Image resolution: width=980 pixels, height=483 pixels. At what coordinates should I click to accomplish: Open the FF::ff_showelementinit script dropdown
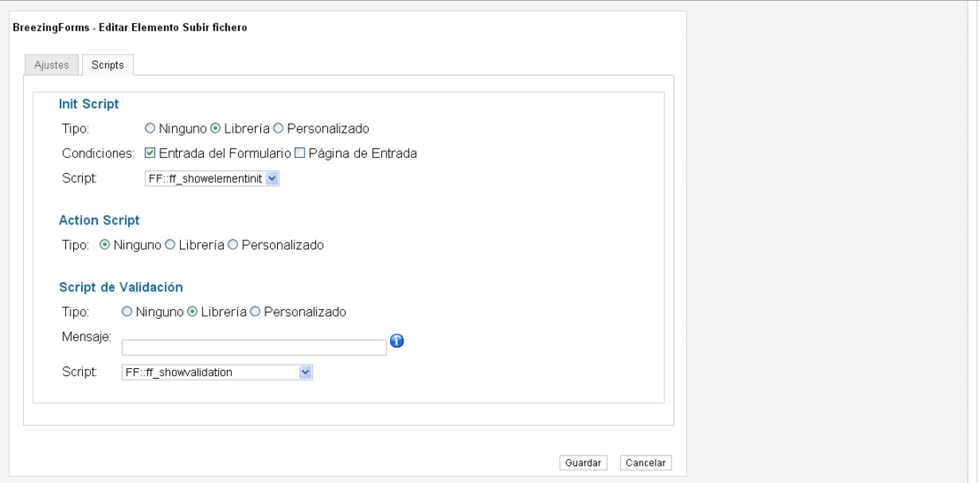[x=212, y=179]
